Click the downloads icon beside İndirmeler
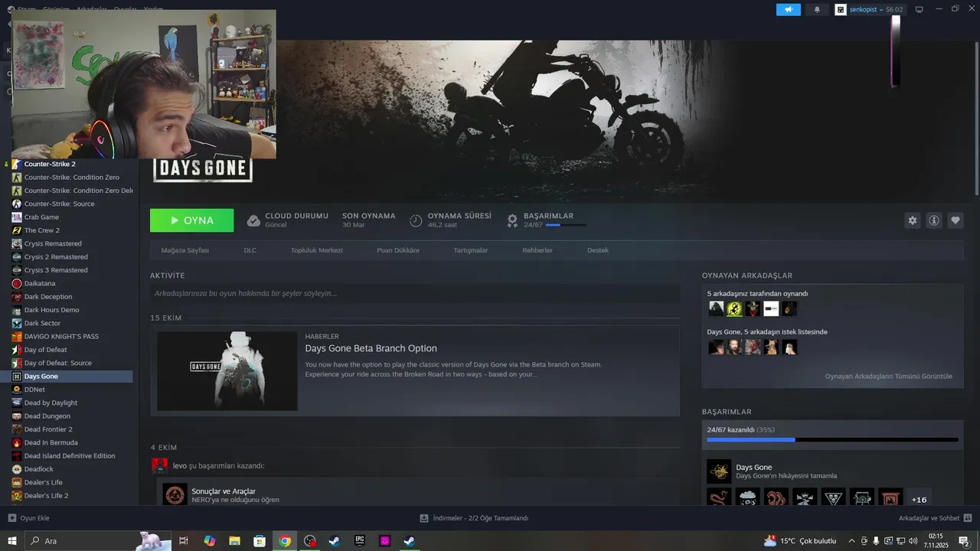 pyautogui.click(x=424, y=518)
